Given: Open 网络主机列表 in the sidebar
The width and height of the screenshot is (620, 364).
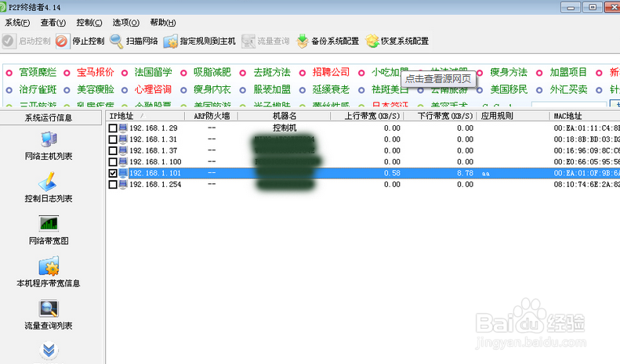Looking at the screenshot, I should [49, 146].
